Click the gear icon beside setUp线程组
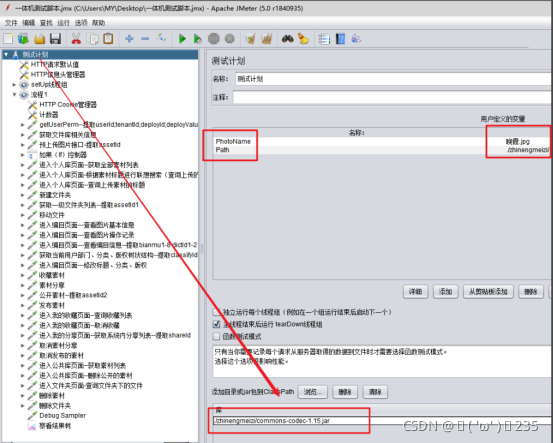 [x=24, y=85]
